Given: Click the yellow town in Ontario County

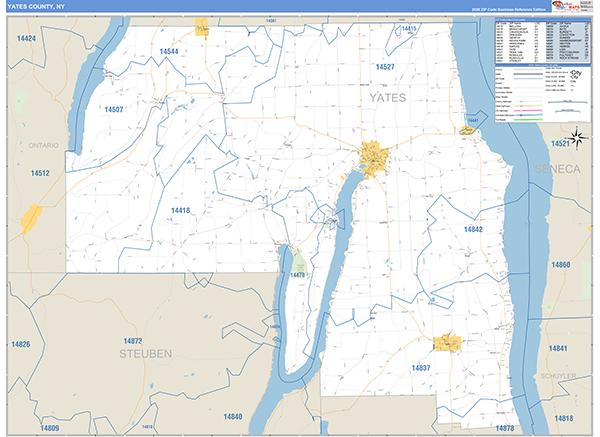Looking at the screenshot, I should coord(31,218).
